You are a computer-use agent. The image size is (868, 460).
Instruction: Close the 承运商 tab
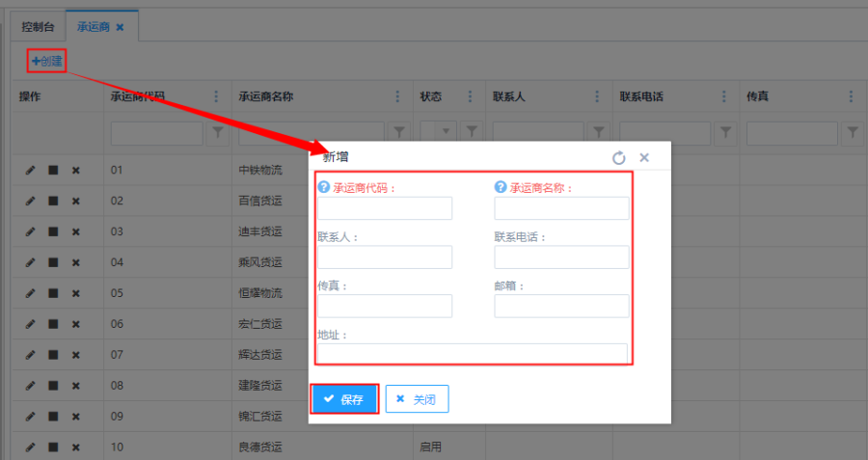pos(120,27)
